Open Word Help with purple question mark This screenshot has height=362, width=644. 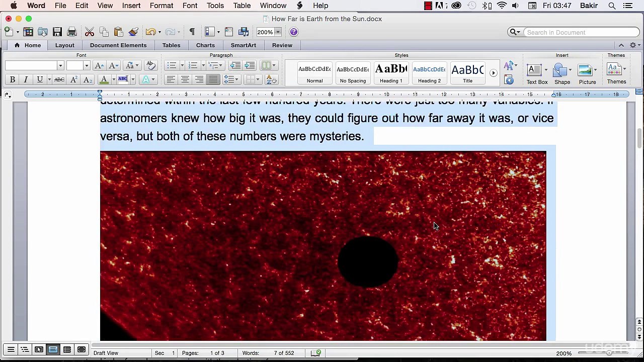click(294, 32)
